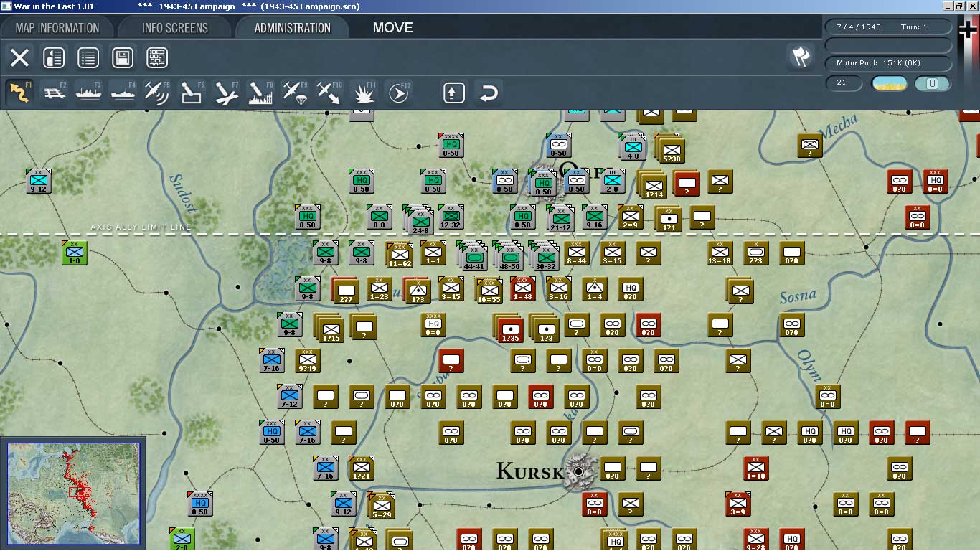This screenshot has width=980, height=551.
Task: Select the 21-12 German infantry stack
Action: 560,218
